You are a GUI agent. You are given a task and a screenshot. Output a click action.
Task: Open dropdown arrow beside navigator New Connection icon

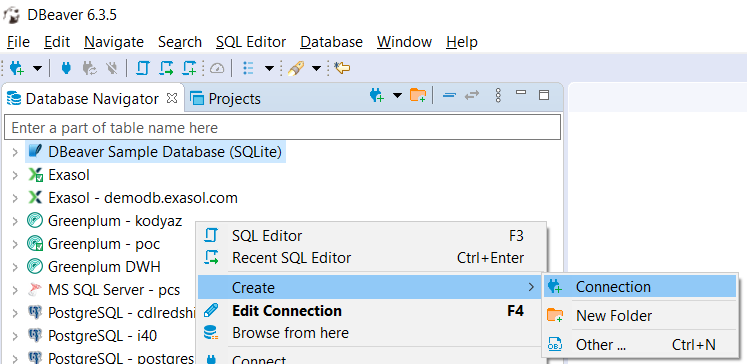click(x=397, y=95)
